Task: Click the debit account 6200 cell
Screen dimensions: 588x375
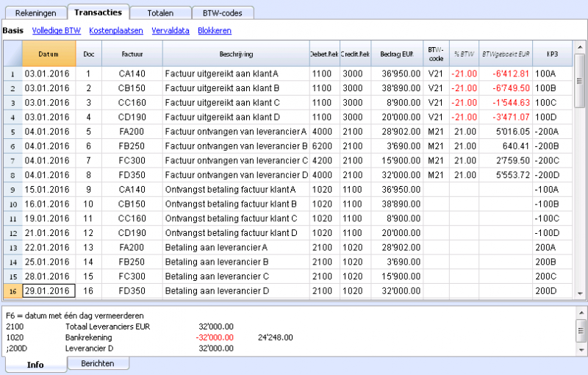Action: pyautogui.click(x=325, y=146)
